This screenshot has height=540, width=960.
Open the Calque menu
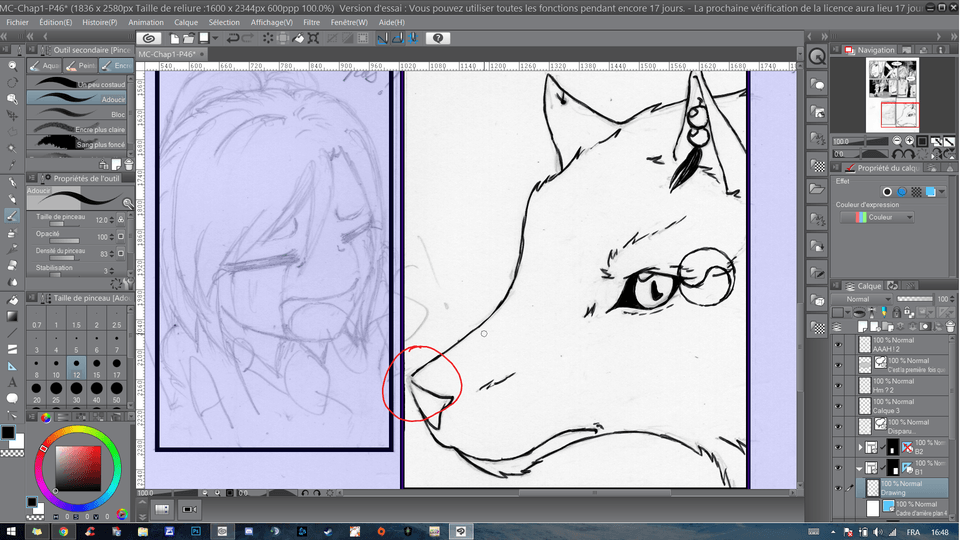pyautogui.click(x=186, y=21)
